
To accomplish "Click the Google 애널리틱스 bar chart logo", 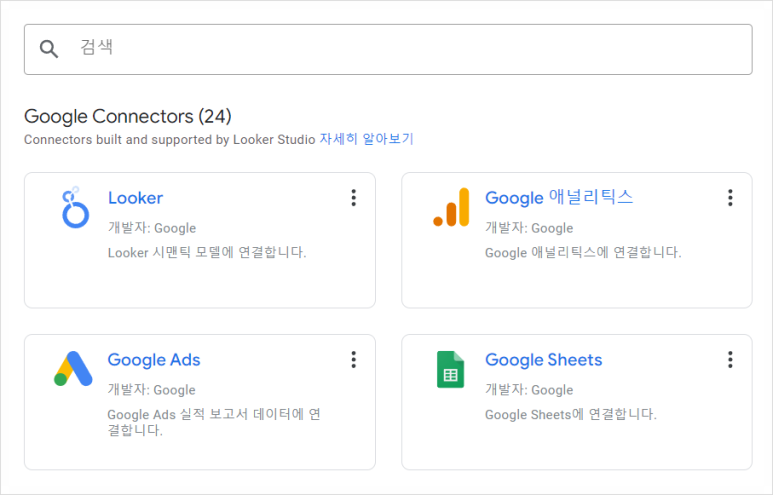I will point(451,207).
